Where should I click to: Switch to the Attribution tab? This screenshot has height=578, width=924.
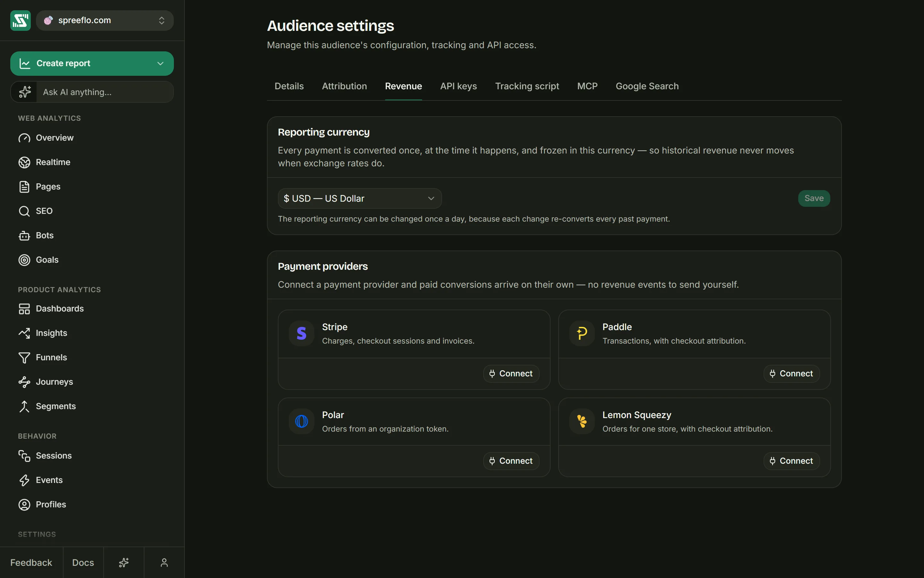pyautogui.click(x=344, y=86)
